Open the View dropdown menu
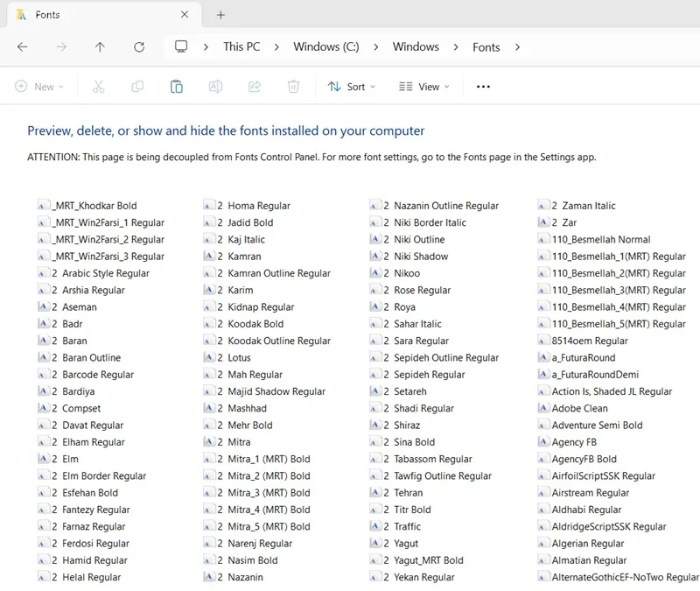The height and width of the screenshot is (591, 700). coord(423,87)
